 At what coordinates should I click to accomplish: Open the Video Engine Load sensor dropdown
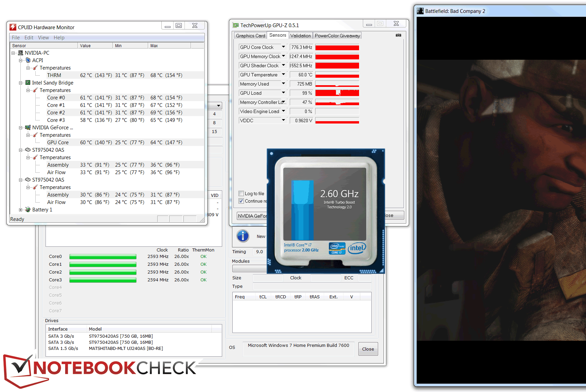coord(283,111)
